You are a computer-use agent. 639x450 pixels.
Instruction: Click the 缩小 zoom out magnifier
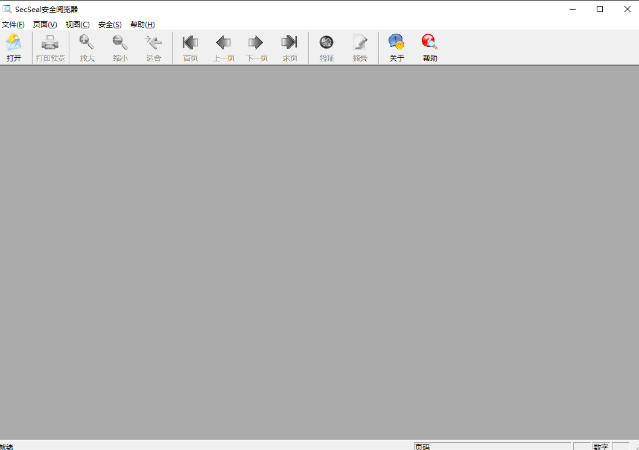click(x=120, y=46)
